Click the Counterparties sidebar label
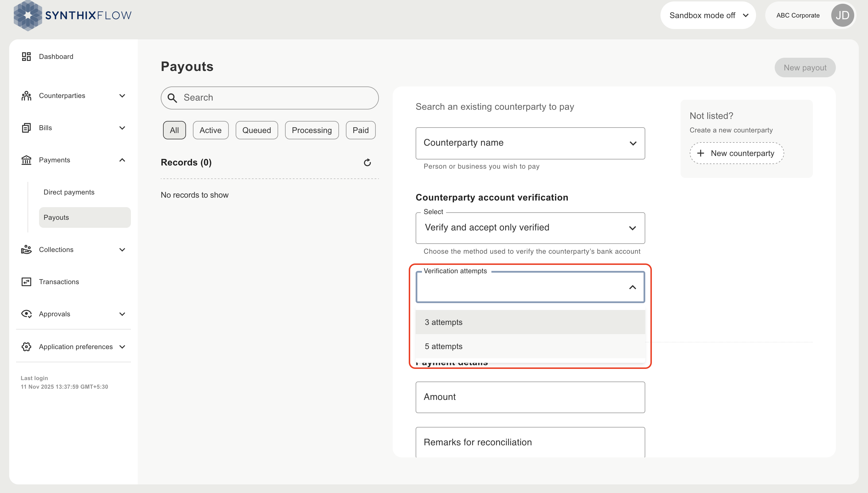 click(62, 96)
